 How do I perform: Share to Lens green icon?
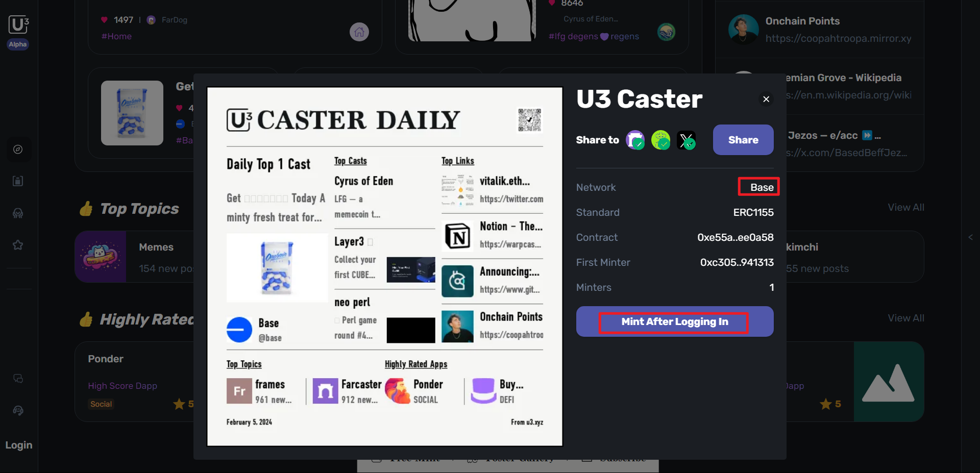point(660,140)
